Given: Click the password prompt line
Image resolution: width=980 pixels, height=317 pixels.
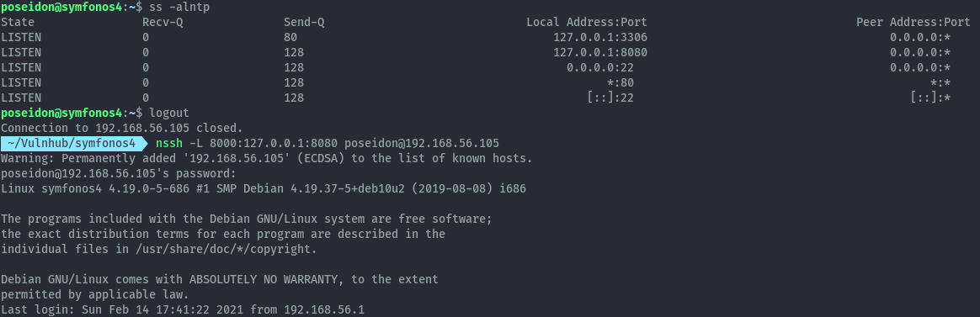Looking at the screenshot, I should [119, 173].
